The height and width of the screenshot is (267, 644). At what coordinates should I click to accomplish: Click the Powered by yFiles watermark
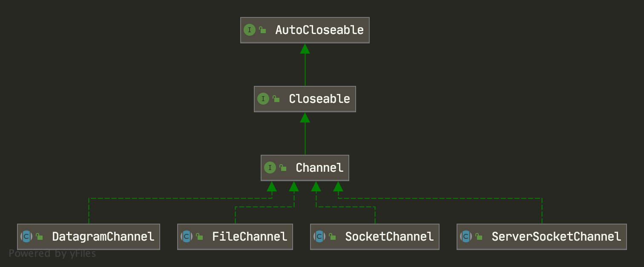pos(52,254)
